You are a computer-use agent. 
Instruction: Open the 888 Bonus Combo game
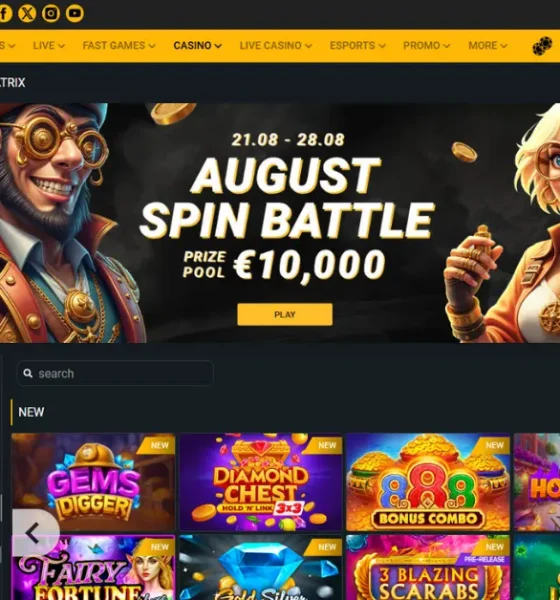coord(428,482)
